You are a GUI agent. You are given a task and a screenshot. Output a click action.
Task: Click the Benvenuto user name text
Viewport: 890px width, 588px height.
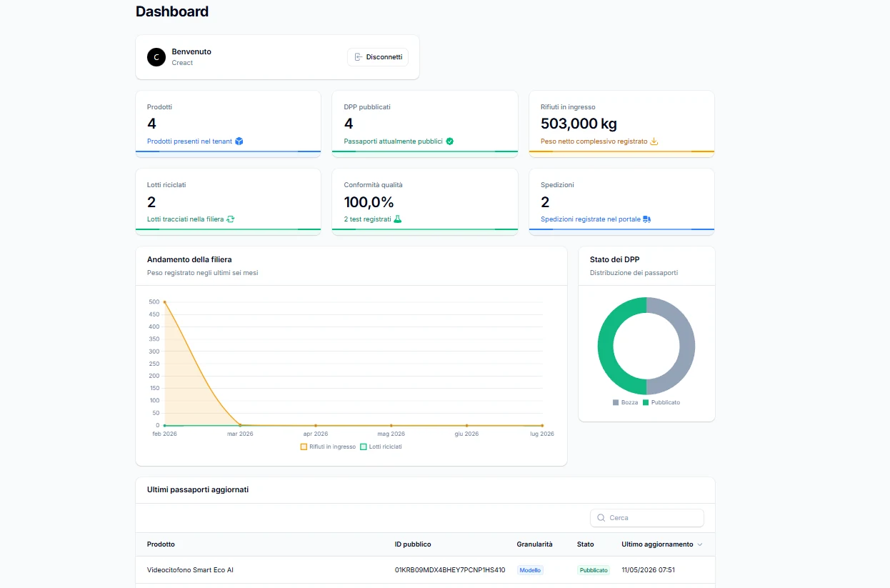191,52
